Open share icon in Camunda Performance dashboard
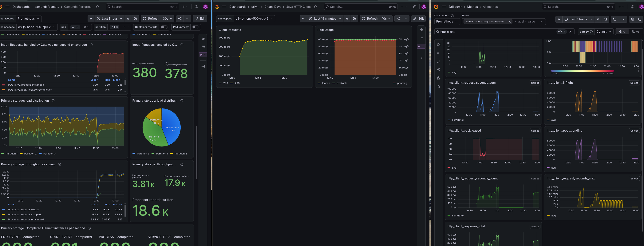Screen dimensions: 644x246 coord(180,18)
